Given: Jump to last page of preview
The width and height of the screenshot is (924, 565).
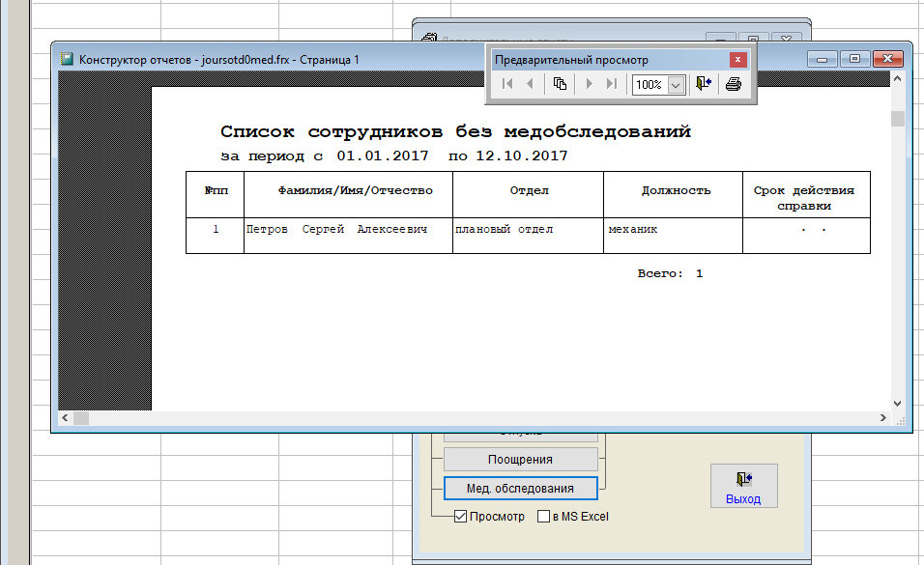Looking at the screenshot, I should point(611,85).
